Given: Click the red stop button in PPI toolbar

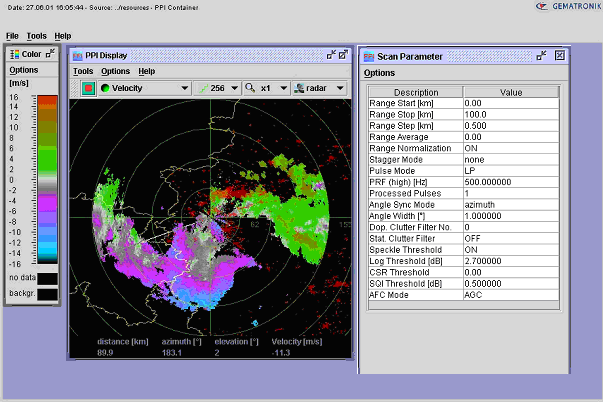Looking at the screenshot, I should pyautogui.click(x=88, y=88).
